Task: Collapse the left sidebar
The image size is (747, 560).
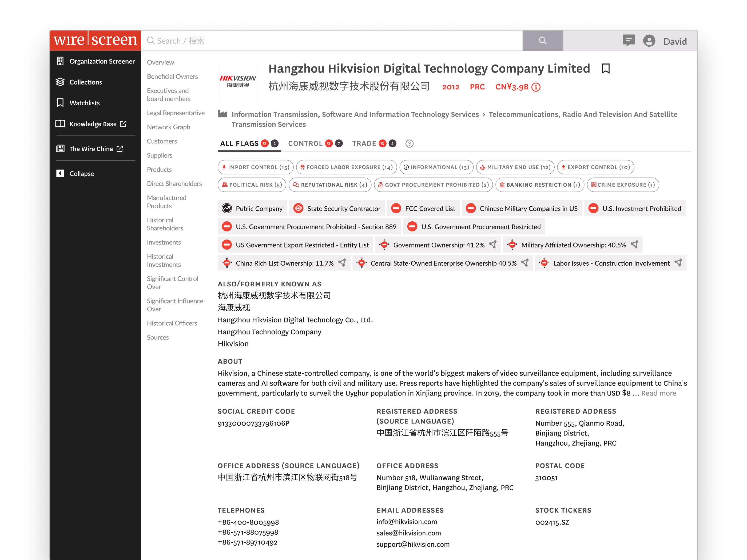Action: click(81, 174)
